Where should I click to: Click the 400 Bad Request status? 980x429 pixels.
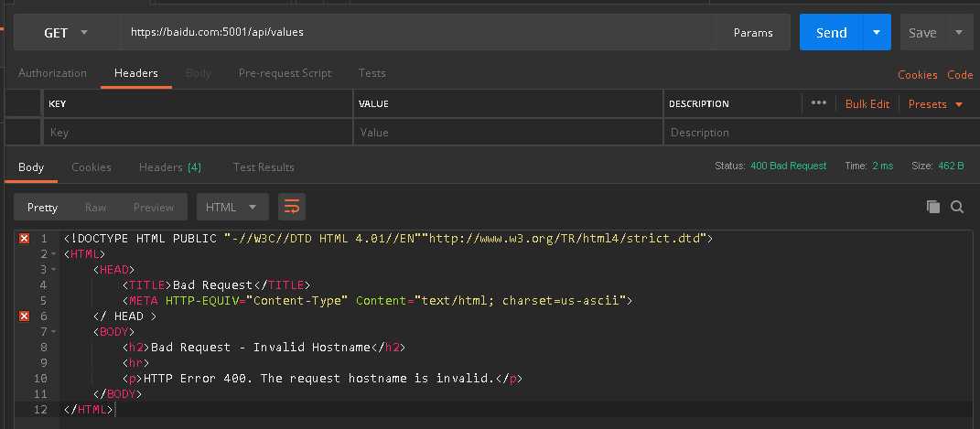click(788, 166)
